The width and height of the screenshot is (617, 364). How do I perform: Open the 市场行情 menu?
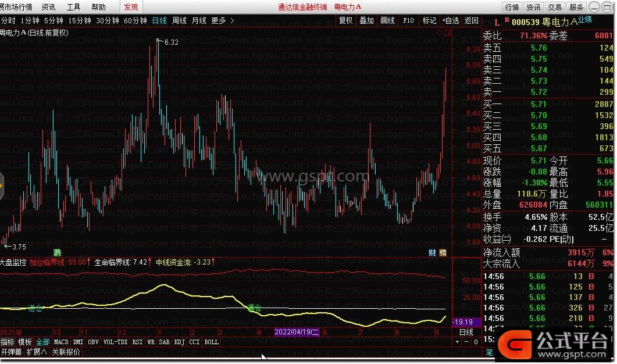coord(16,7)
